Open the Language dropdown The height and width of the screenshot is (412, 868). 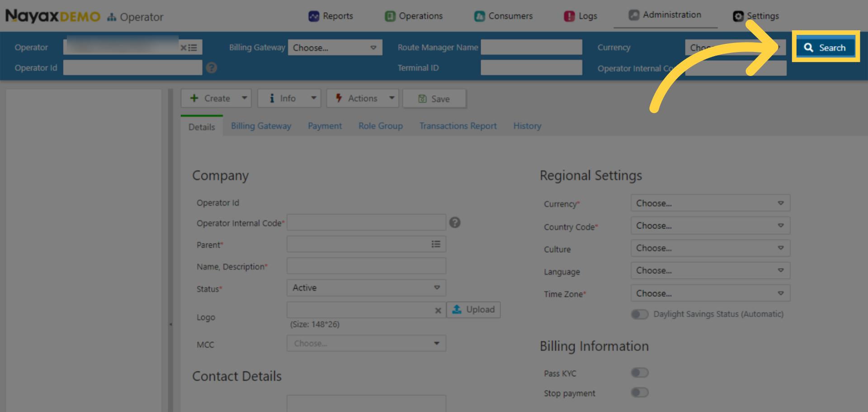(x=711, y=270)
